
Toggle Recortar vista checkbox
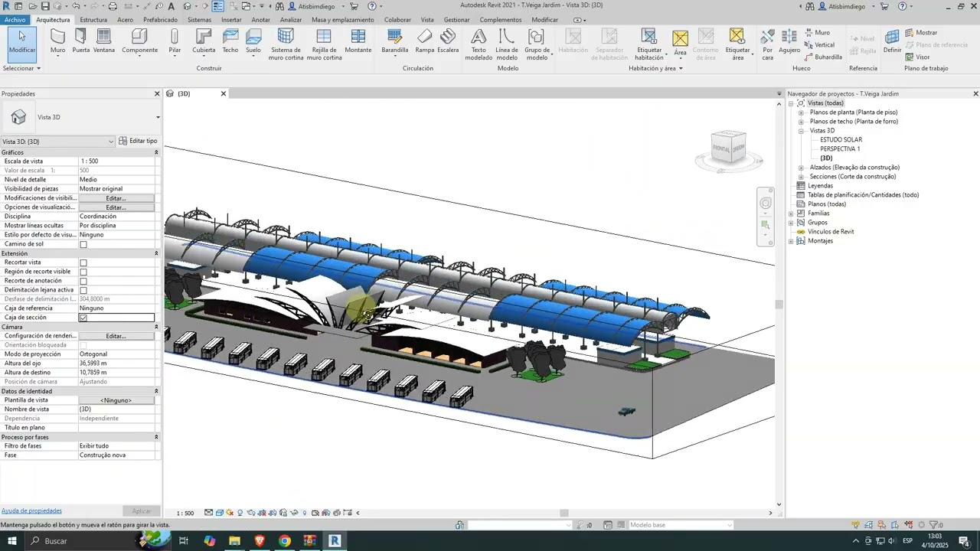(83, 262)
